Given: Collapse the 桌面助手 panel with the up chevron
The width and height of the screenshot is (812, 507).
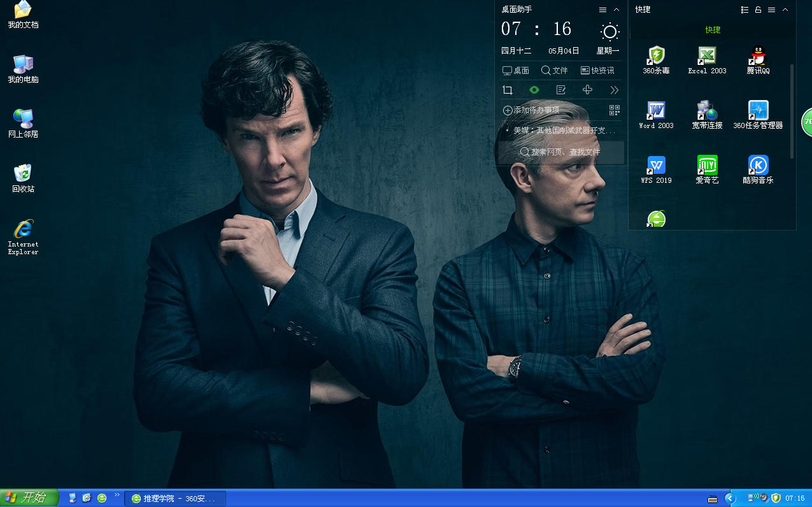Looking at the screenshot, I should (x=616, y=10).
